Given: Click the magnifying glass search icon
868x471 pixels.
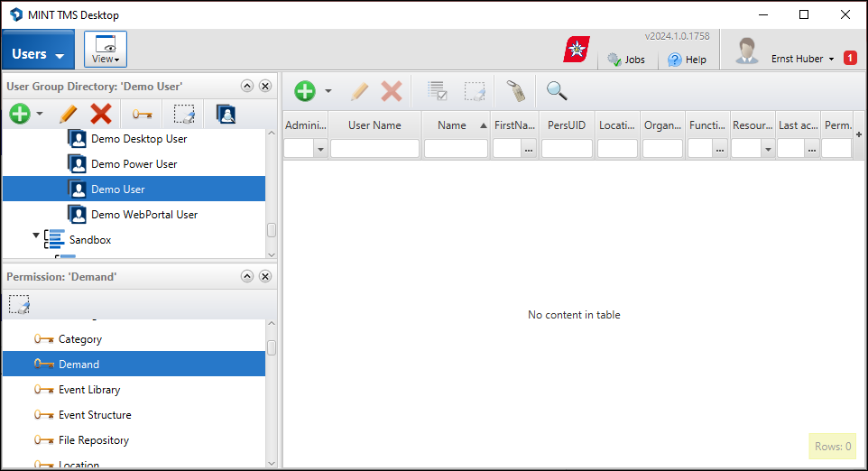Looking at the screenshot, I should (557, 91).
